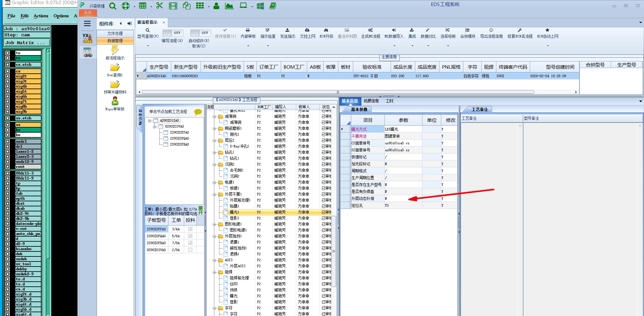Collapse the 阻焊 process folder

coord(215,272)
